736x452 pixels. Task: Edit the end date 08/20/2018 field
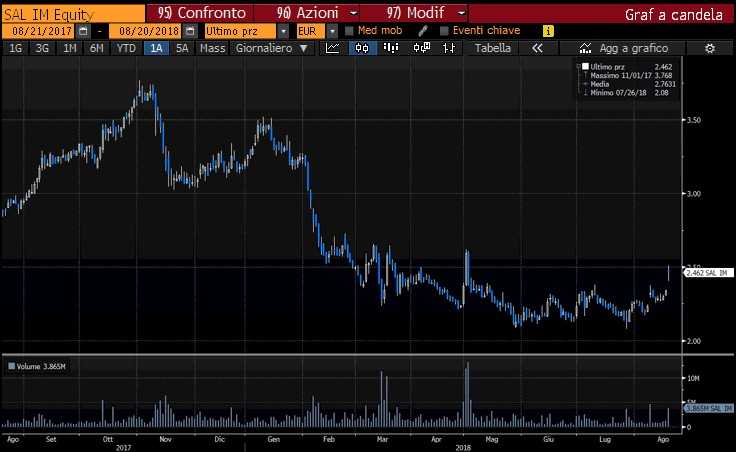(x=145, y=31)
